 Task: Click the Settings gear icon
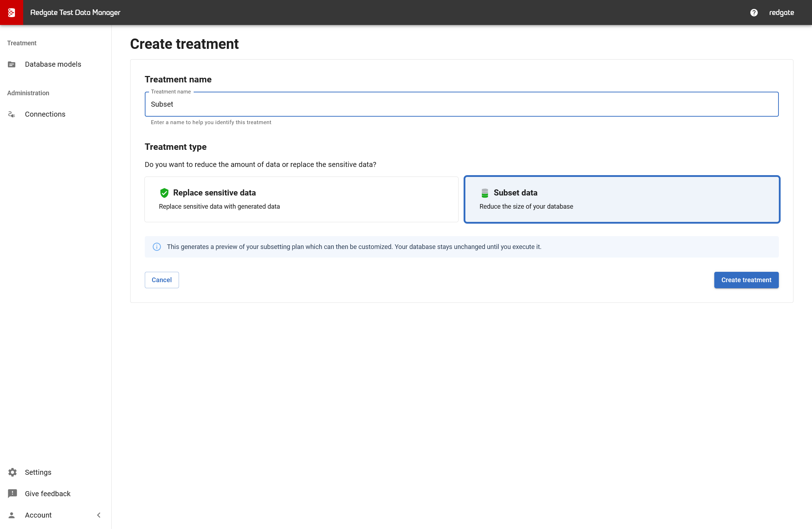[12, 472]
